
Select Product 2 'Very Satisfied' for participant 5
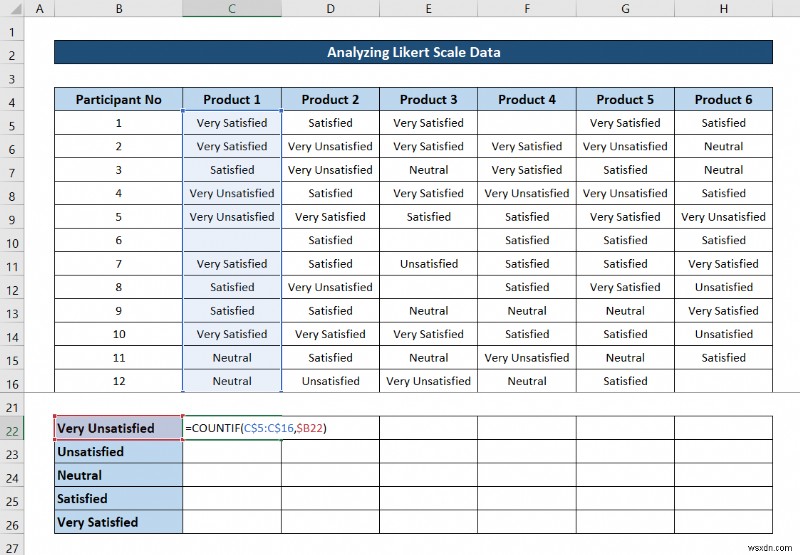coord(330,217)
